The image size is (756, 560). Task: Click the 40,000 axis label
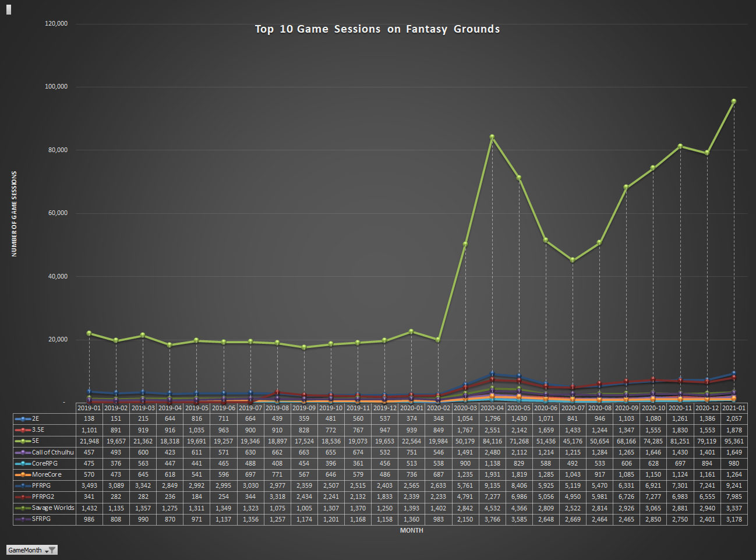[x=58, y=277]
